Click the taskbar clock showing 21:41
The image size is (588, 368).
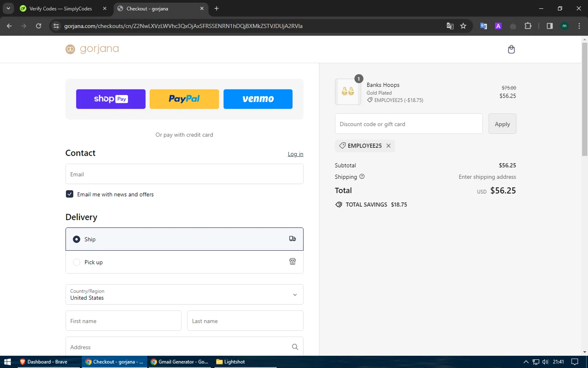point(558,362)
